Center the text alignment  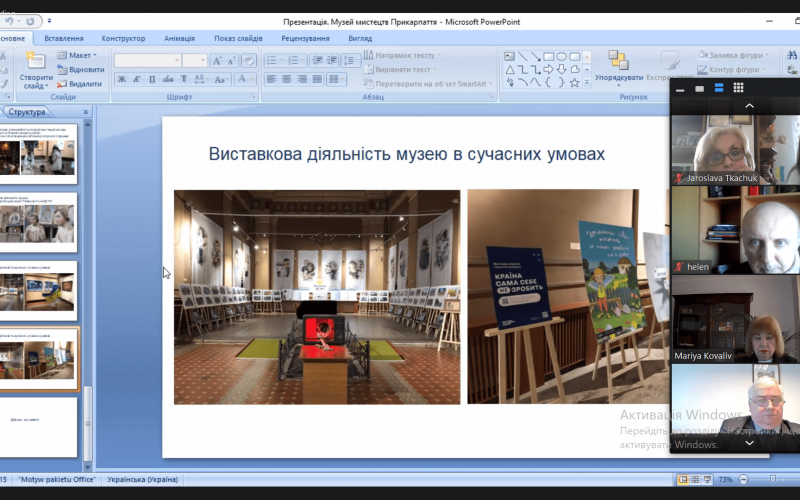point(287,79)
